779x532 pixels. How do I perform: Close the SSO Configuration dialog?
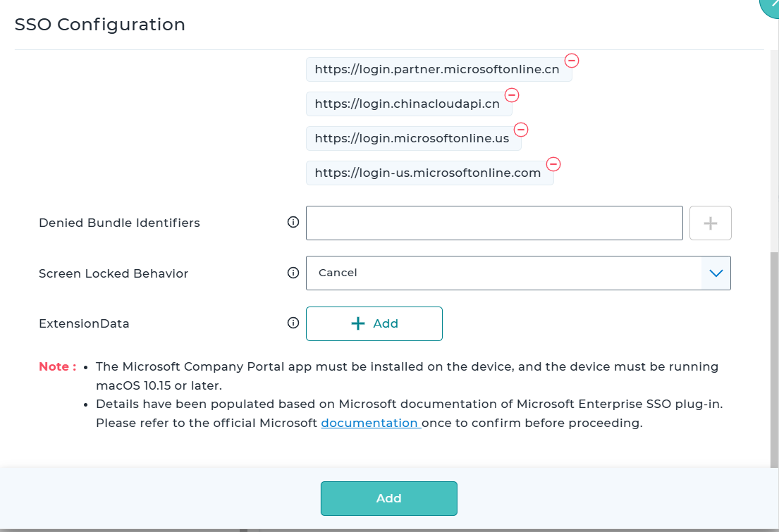tap(771, 5)
